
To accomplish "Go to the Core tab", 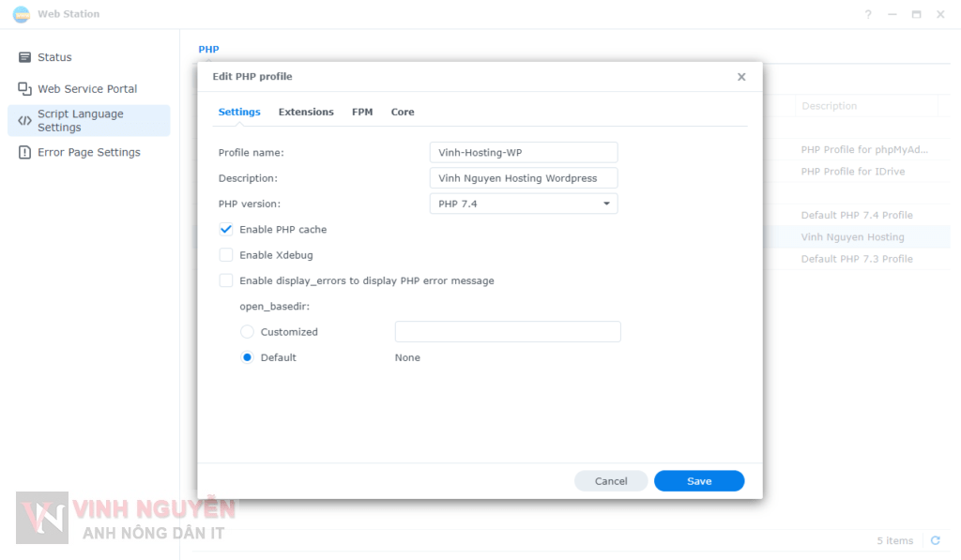I will point(403,112).
